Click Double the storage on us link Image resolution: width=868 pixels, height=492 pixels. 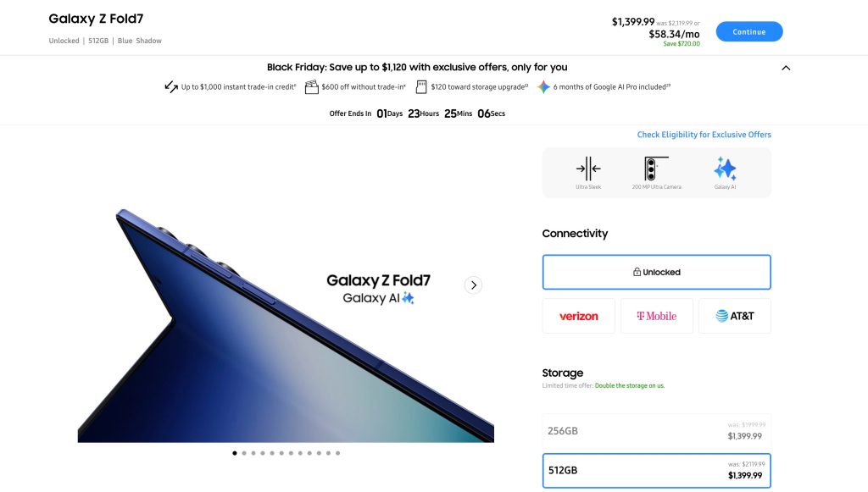point(630,386)
